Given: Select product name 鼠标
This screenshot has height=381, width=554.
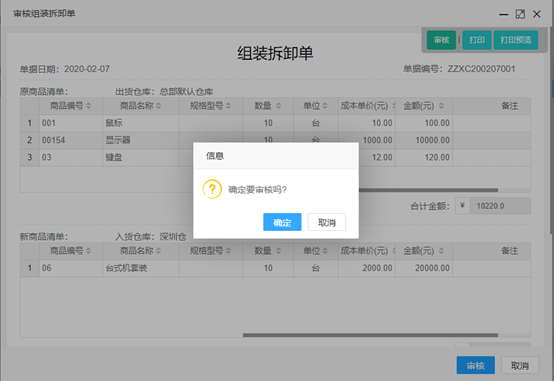Looking at the screenshot, I should click(141, 123).
